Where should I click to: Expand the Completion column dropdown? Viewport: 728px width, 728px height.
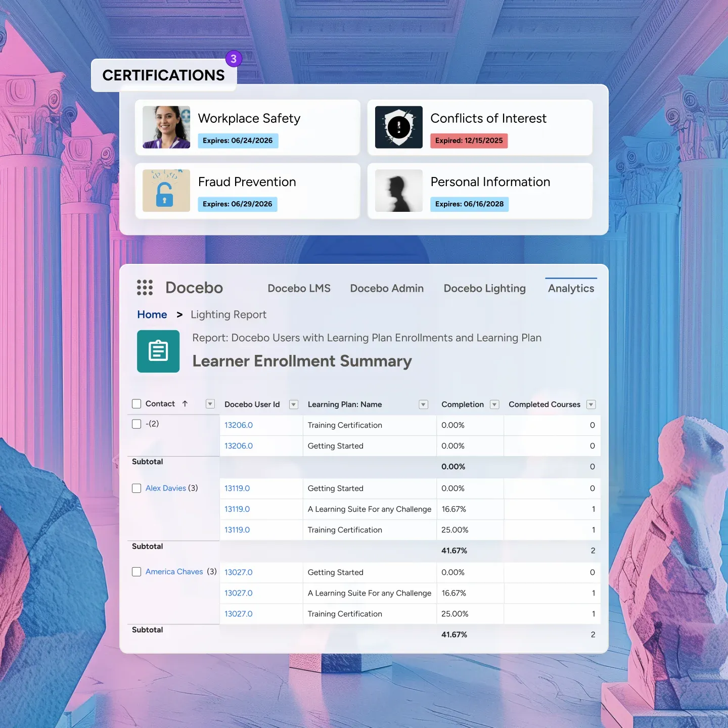point(495,404)
